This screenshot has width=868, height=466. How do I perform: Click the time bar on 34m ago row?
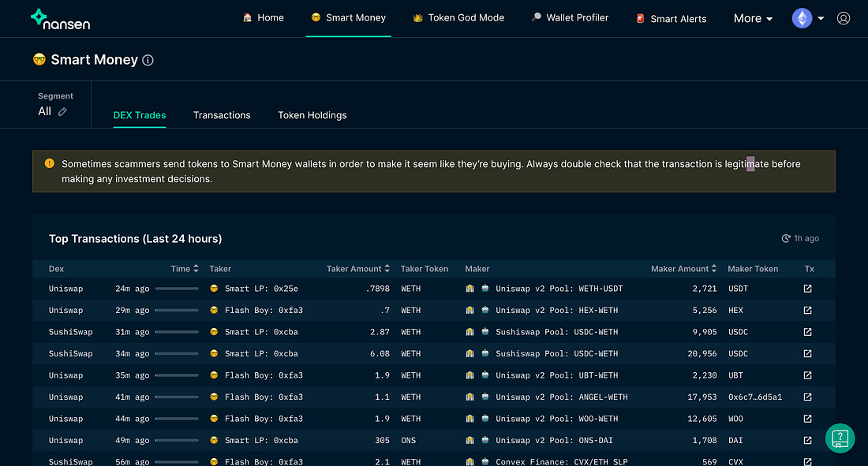[x=177, y=354]
